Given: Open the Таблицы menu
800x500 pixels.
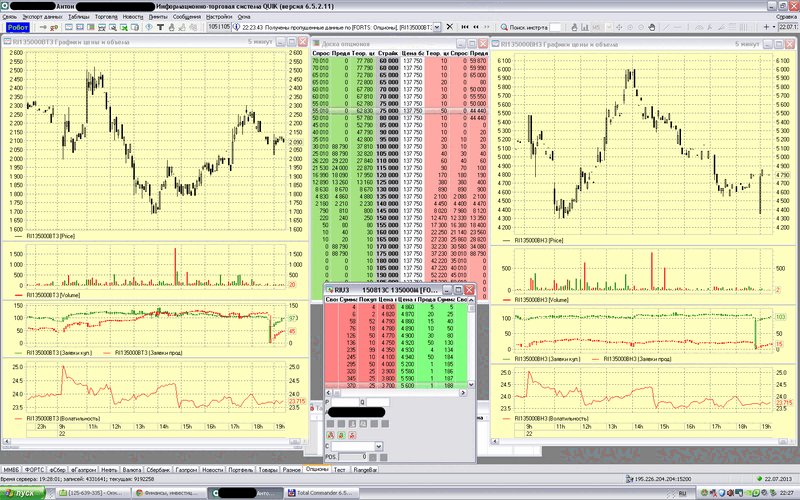Looking at the screenshot, I should (77, 17).
